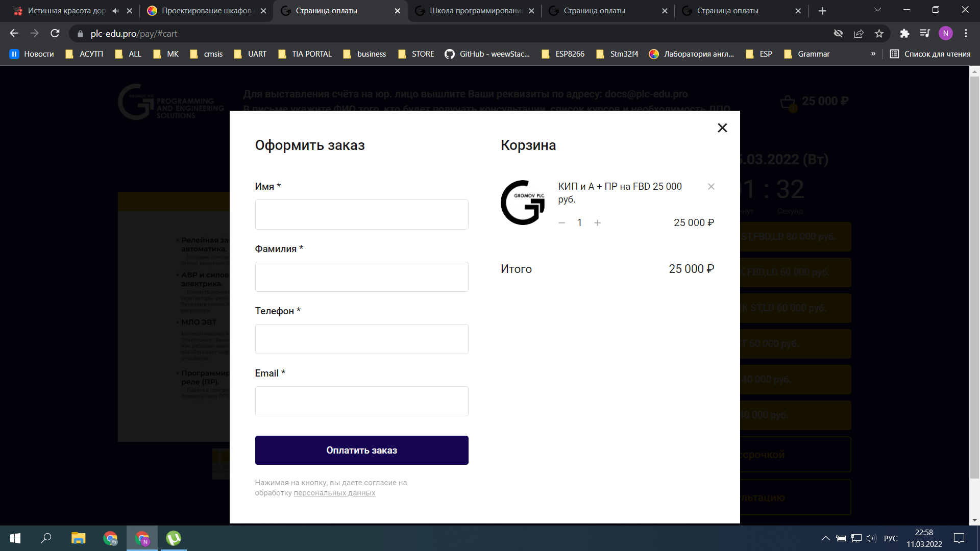Open the tab search dropdown arrow
Screen dimensions: 980x551
[877, 10]
